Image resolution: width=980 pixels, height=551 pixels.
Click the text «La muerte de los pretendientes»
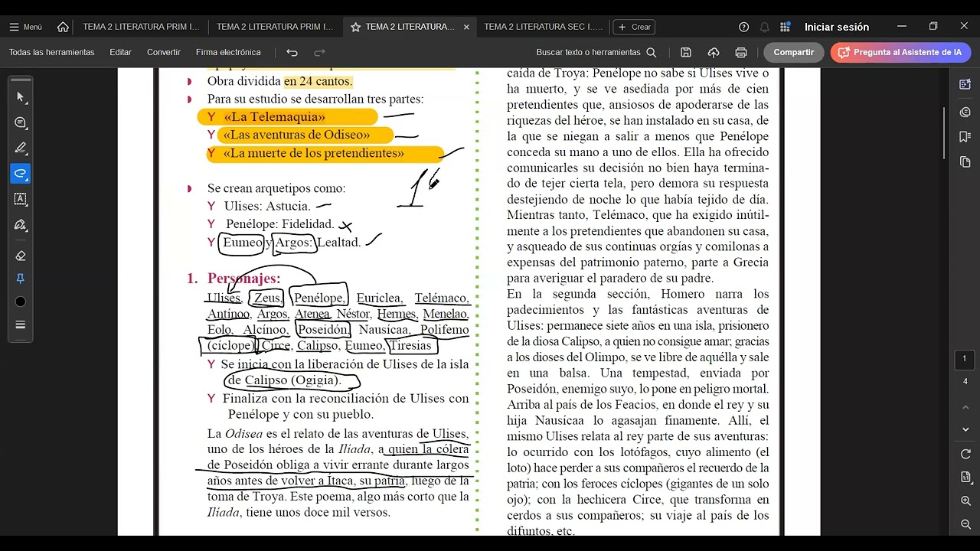coord(314,153)
